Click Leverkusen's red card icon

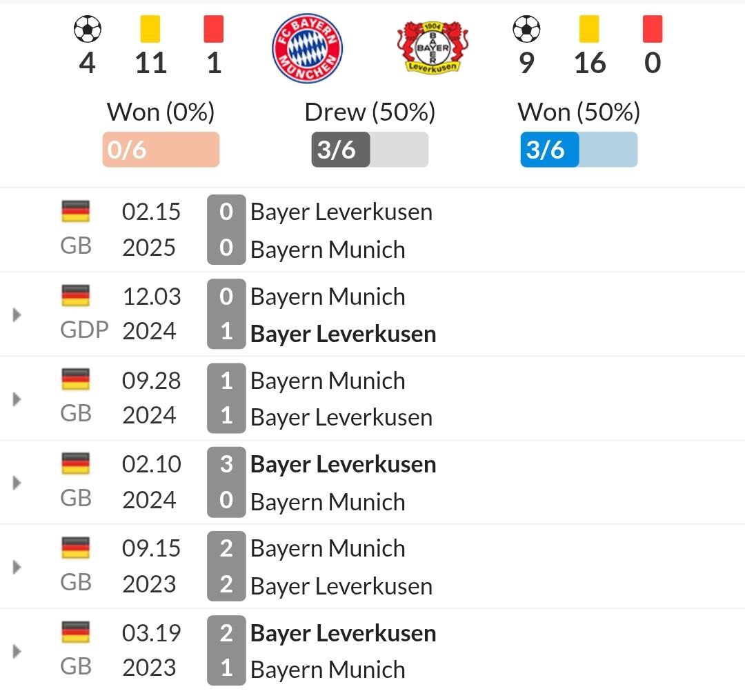coord(652,30)
